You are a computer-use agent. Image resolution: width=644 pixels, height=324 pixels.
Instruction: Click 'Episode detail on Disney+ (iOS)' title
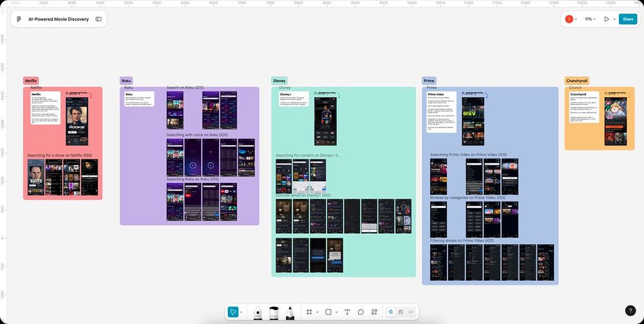click(x=303, y=195)
